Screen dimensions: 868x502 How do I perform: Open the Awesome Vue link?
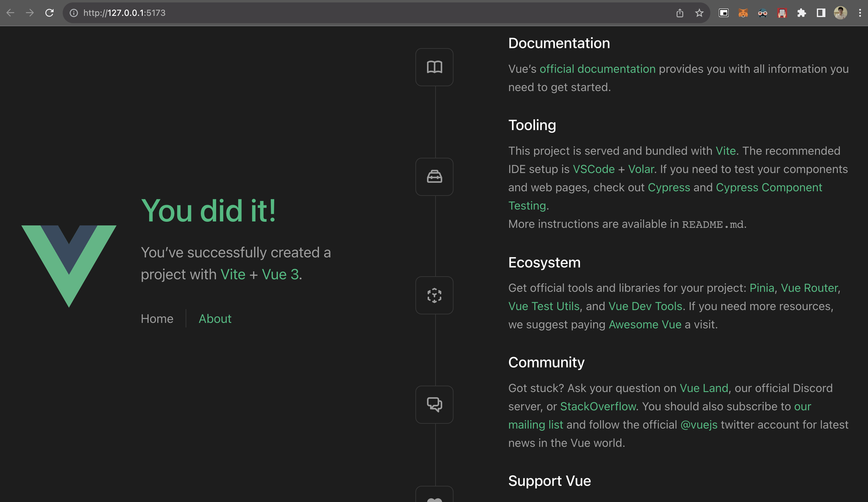click(645, 324)
